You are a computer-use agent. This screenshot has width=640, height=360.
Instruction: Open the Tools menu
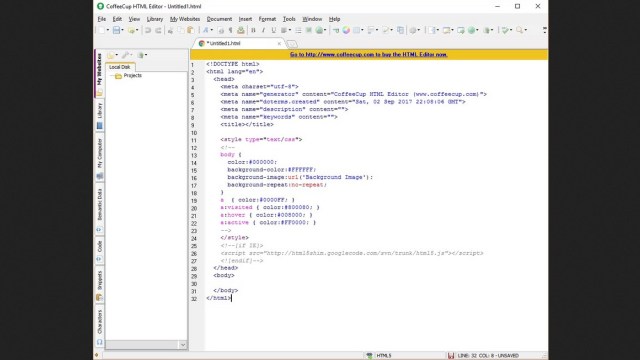pos(289,19)
